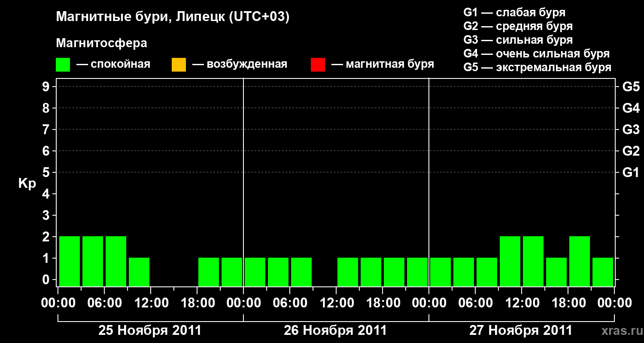This screenshot has height=343, width=644.
Task: Click the 'G4 — очень сильная буря' legend line
Action: click(x=536, y=54)
